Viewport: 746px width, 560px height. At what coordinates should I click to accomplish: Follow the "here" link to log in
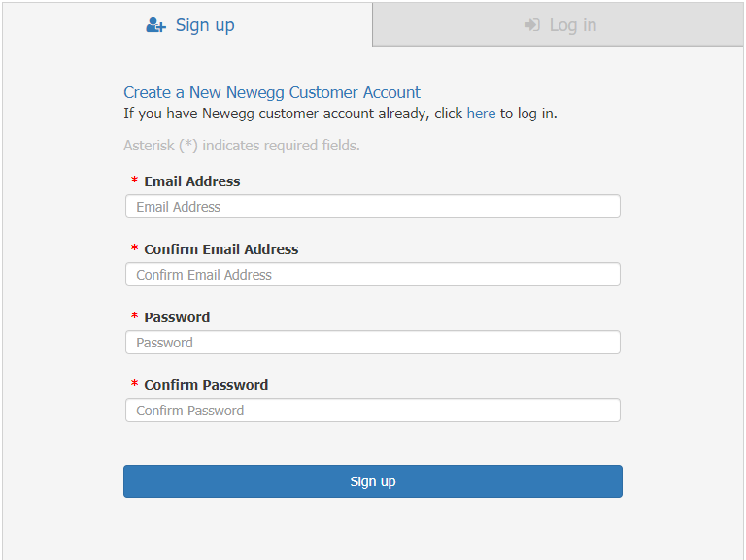[481, 114]
